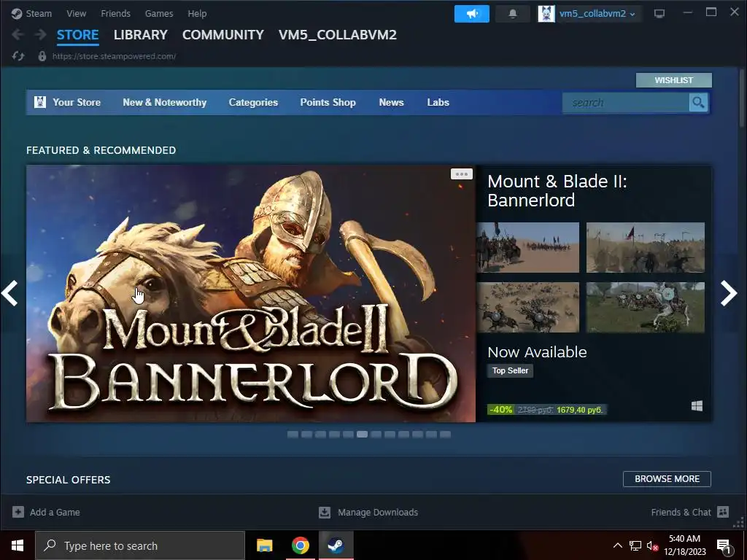Screen dimensions: 747x560
Task: Click the Steam taskbar icon
Action: pos(336,545)
